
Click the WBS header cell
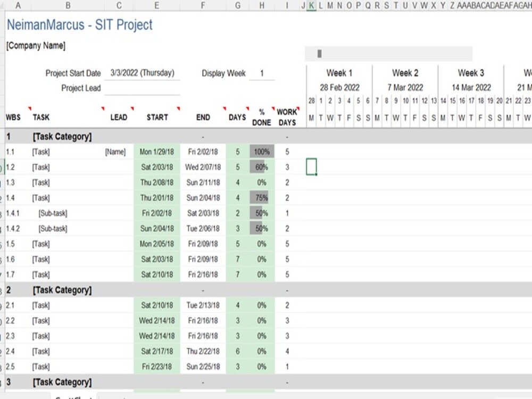(x=13, y=118)
